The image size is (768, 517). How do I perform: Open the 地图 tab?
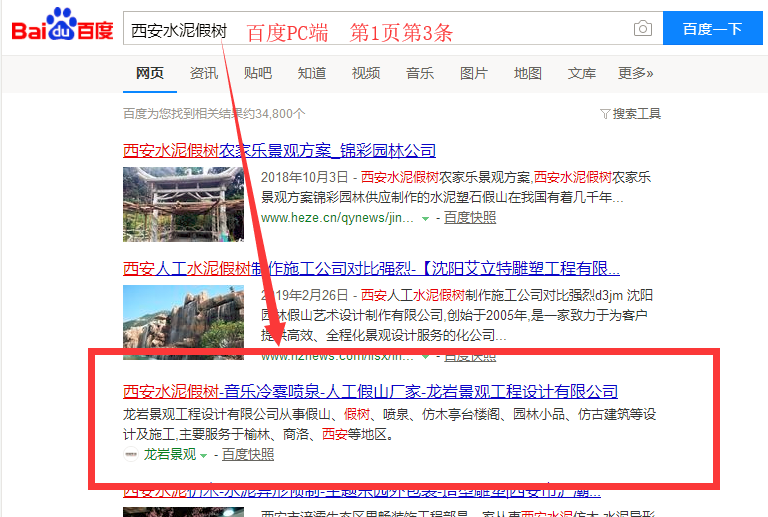pos(528,73)
